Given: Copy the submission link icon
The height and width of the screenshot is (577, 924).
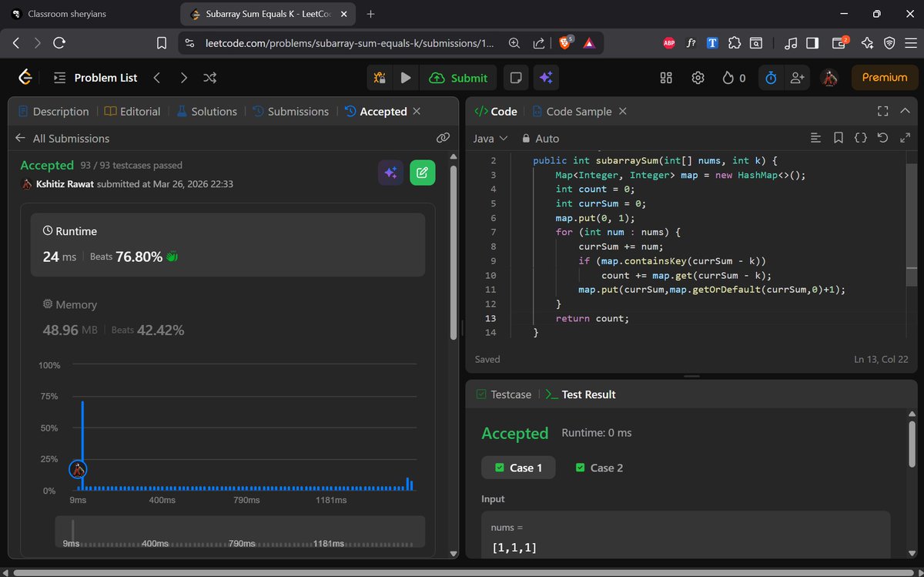Looking at the screenshot, I should pyautogui.click(x=443, y=138).
